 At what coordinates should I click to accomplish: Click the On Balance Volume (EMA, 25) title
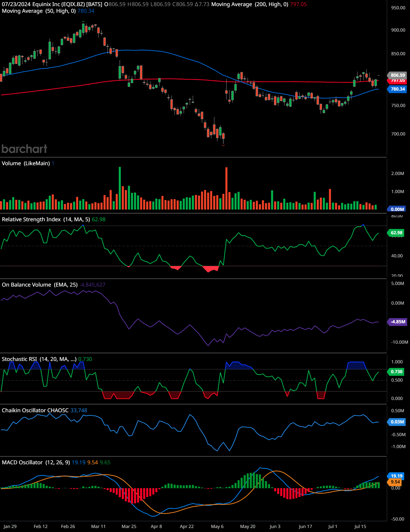point(40,285)
